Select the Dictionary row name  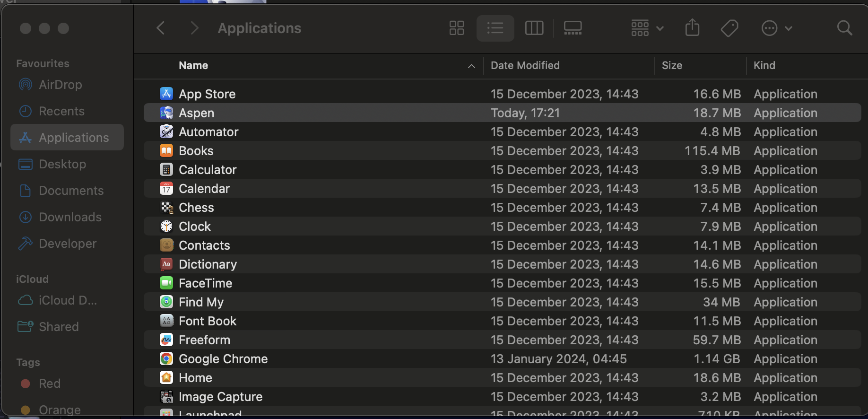click(208, 264)
